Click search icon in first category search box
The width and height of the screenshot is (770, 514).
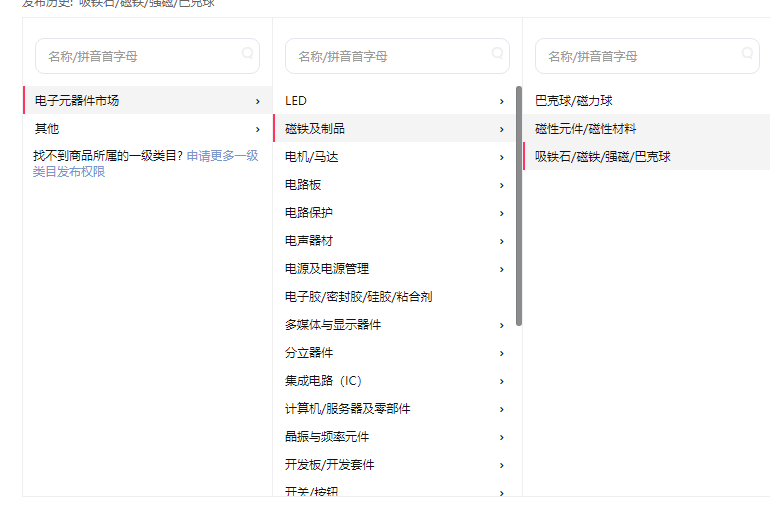247,54
